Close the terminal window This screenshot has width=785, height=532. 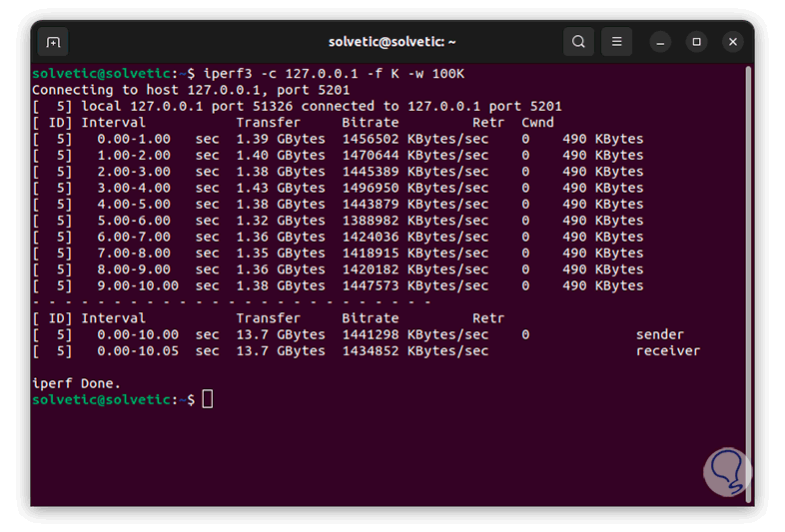point(733,42)
